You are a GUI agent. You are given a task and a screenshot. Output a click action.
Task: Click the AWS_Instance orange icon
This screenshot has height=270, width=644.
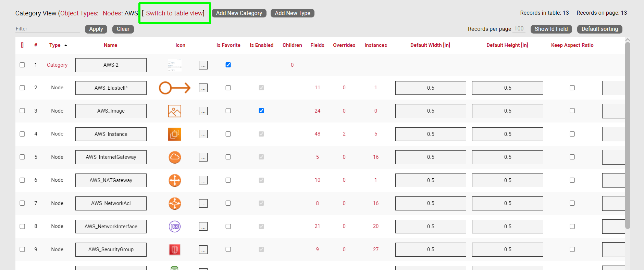174,134
